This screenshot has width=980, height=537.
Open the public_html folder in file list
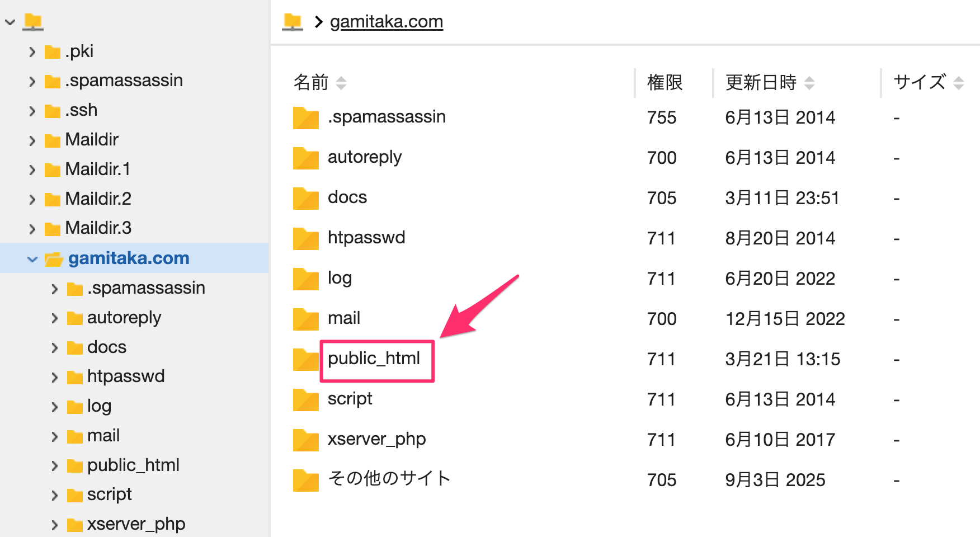pos(374,359)
